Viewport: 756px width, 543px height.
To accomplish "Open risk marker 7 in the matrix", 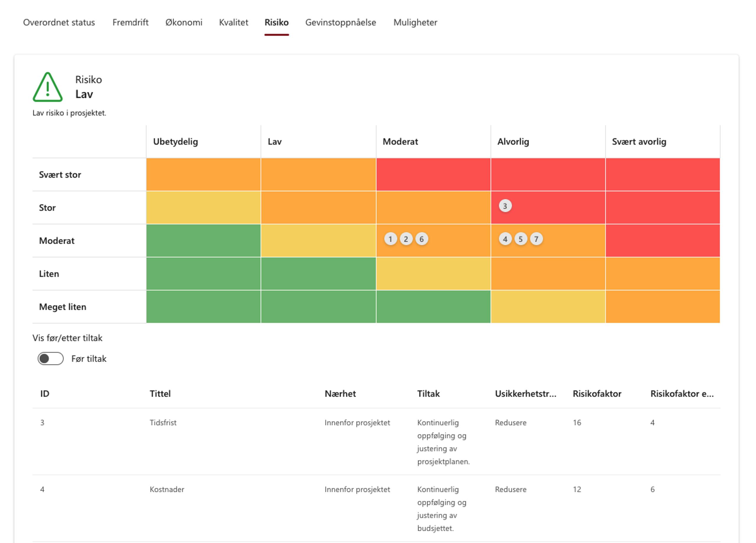I will click(x=536, y=239).
